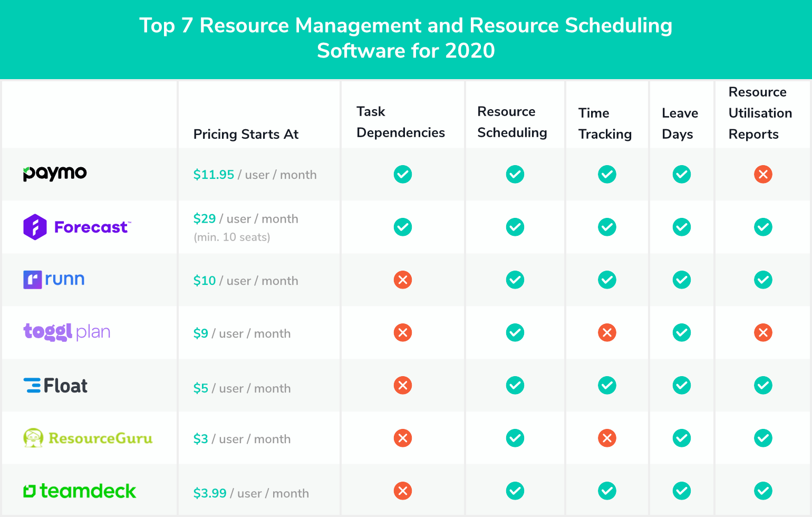
Task: Click teamdeck's Resource Scheduling checkmark
Action: (x=515, y=491)
